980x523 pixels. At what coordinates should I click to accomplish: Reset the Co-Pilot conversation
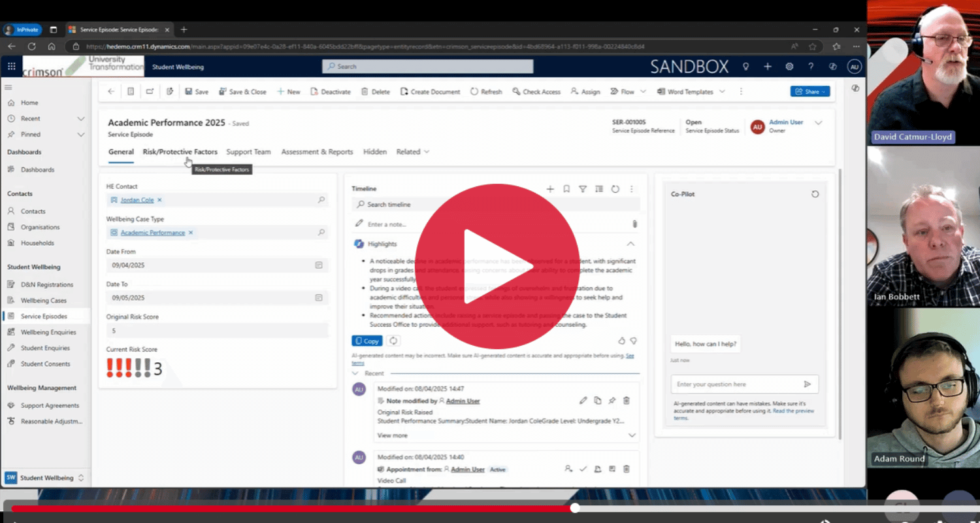click(x=815, y=194)
